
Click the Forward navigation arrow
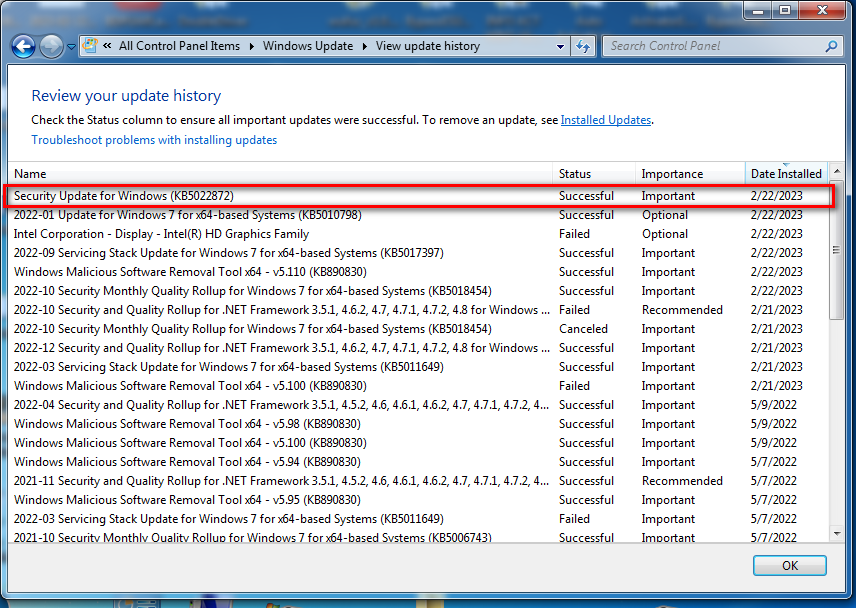tap(52, 47)
